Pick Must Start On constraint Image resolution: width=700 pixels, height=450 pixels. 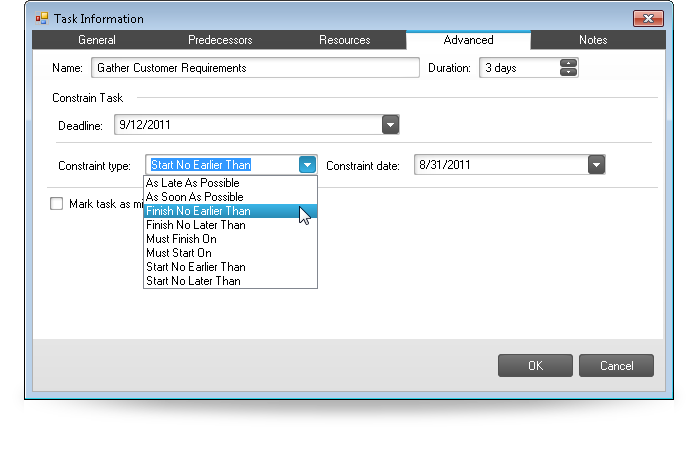(230, 253)
